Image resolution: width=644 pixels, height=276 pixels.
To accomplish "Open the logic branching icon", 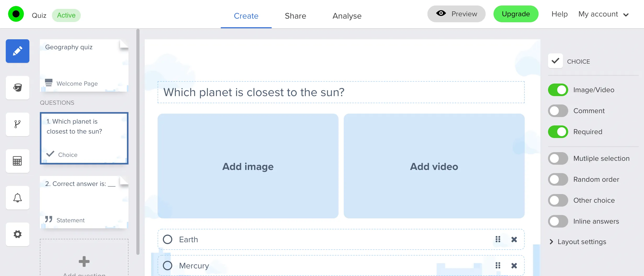I will (x=18, y=124).
